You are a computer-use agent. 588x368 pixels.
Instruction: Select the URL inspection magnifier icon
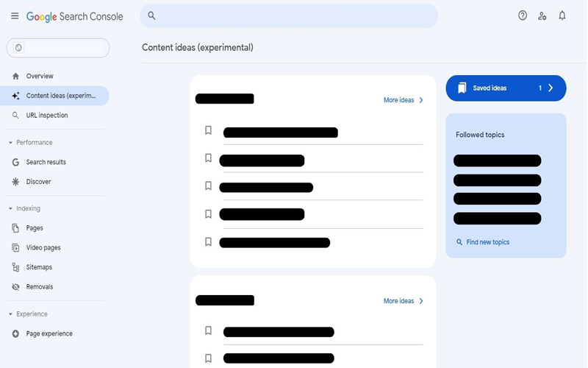click(x=15, y=116)
